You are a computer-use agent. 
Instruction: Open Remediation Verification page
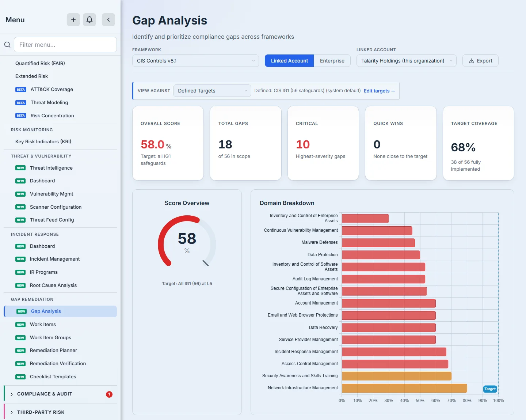point(58,363)
